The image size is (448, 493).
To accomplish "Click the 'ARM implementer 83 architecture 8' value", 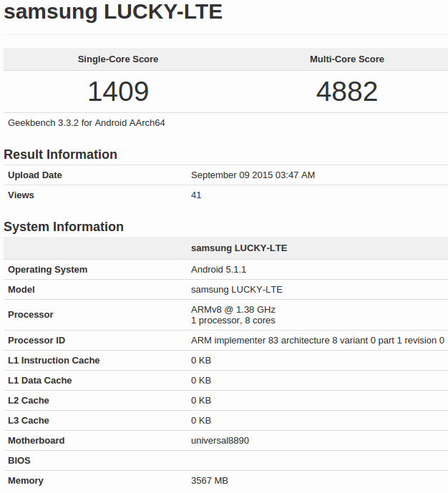I will click(x=318, y=341).
